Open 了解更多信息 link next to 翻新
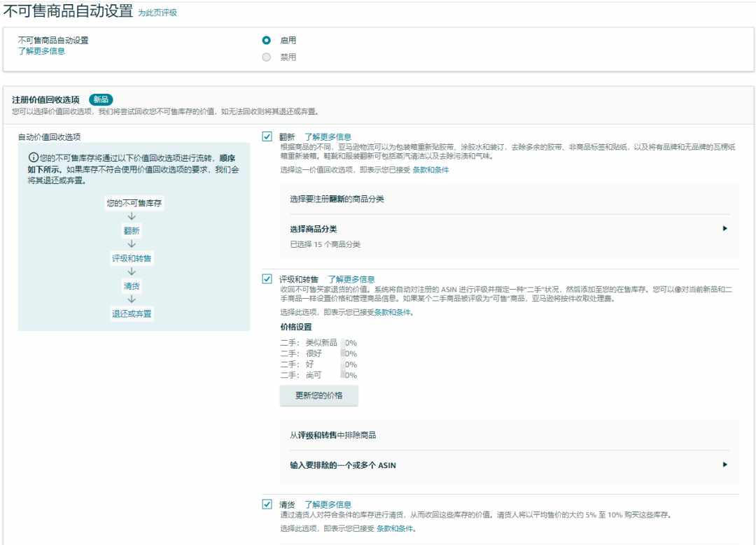 (328, 137)
